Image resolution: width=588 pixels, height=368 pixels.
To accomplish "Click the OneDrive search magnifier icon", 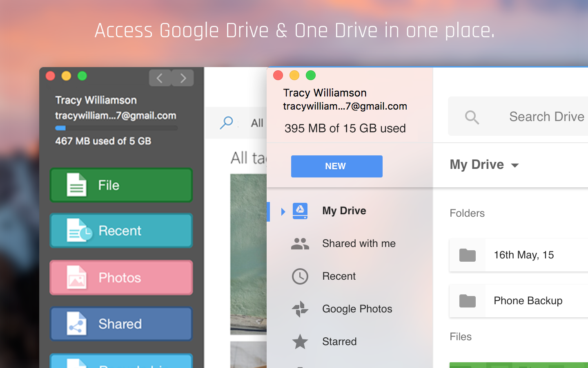I will [226, 123].
